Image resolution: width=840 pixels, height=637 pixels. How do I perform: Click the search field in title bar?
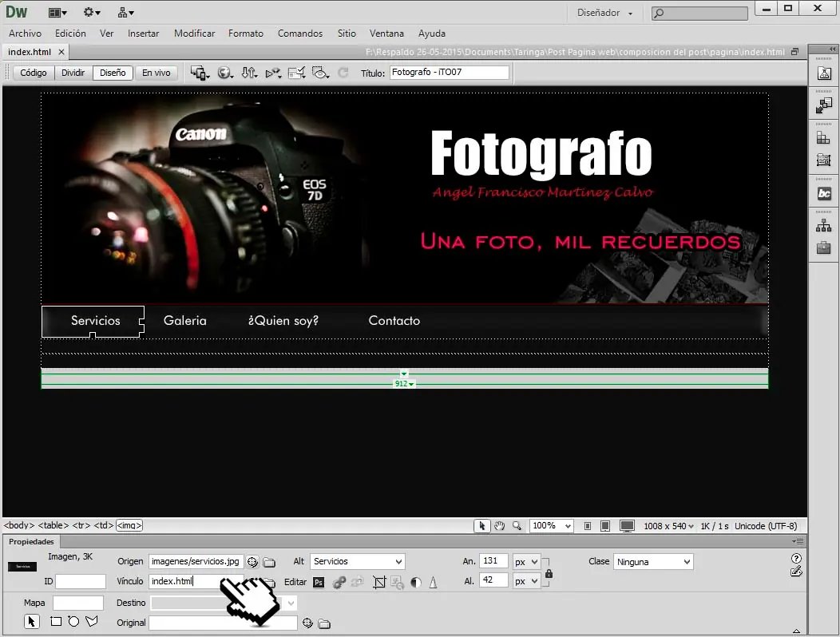pos(699,13)
